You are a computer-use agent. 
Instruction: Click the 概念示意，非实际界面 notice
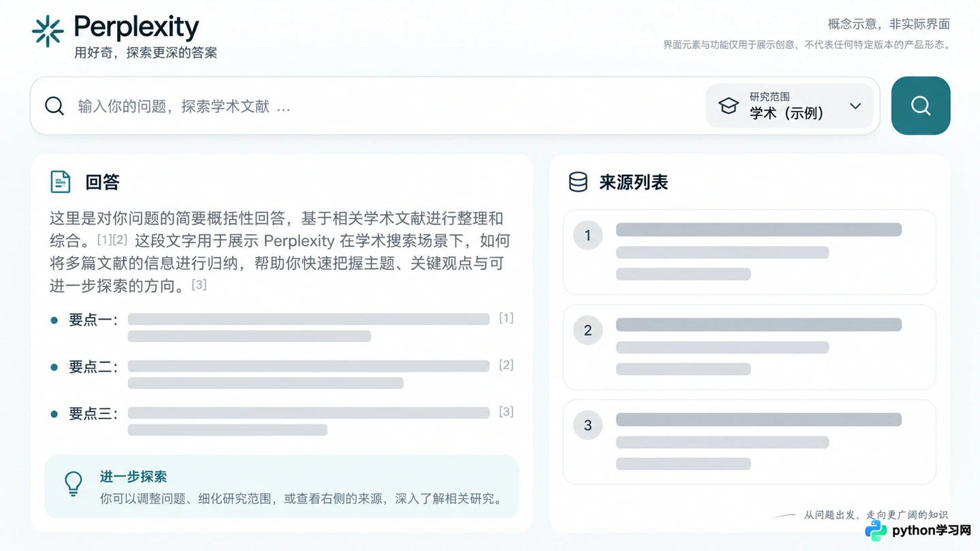[x=889, y=24]
